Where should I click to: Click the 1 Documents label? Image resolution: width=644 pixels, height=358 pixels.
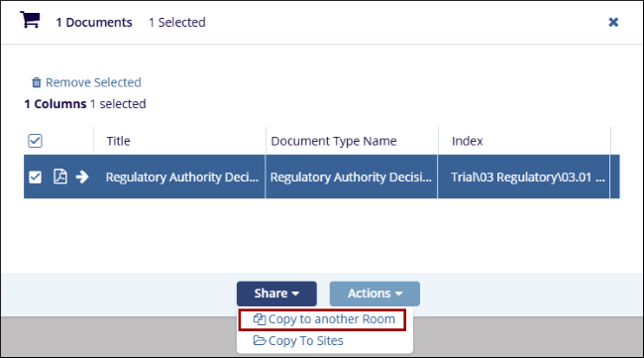(94, 22)
